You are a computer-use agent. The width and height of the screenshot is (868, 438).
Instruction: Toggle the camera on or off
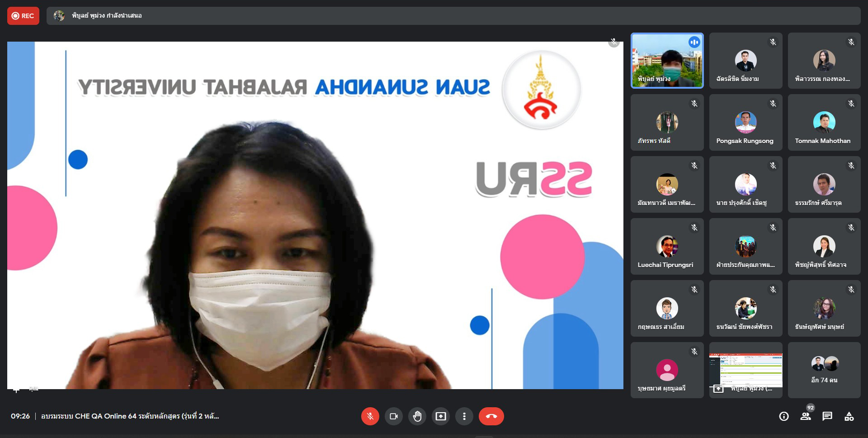pyautogui.click(x=393, y=416)
